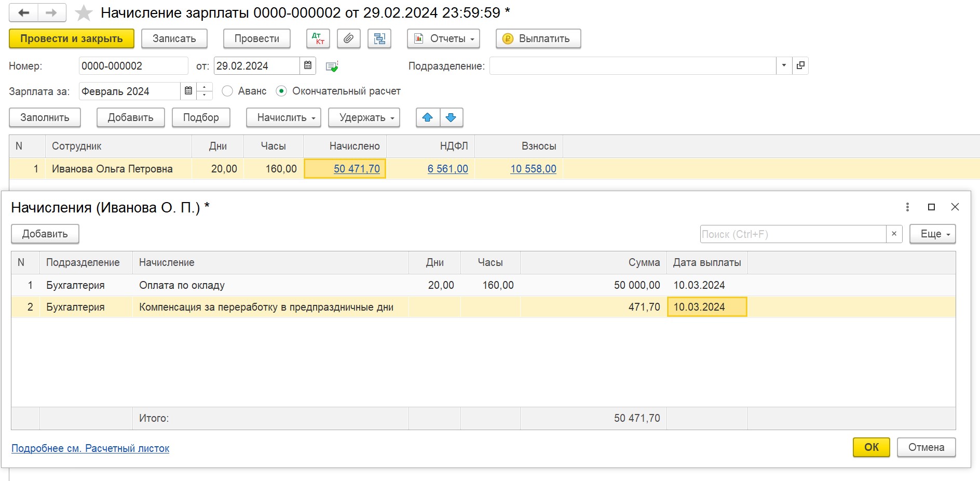Open calendar picker for document date
The image size is (980, 481).
click(x=308, y=65)
